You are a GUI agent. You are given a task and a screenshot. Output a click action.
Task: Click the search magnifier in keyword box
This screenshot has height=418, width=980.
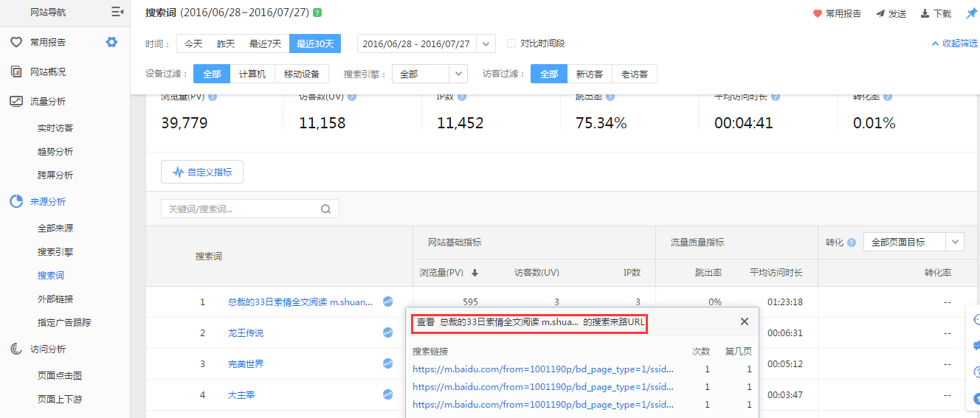coord(325,209)
